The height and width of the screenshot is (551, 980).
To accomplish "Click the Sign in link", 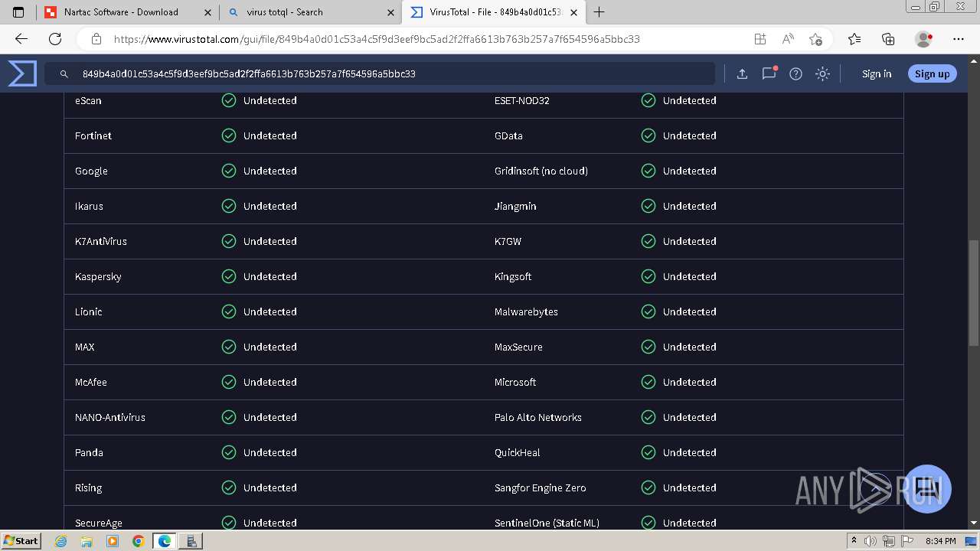I will pos(877,74).
